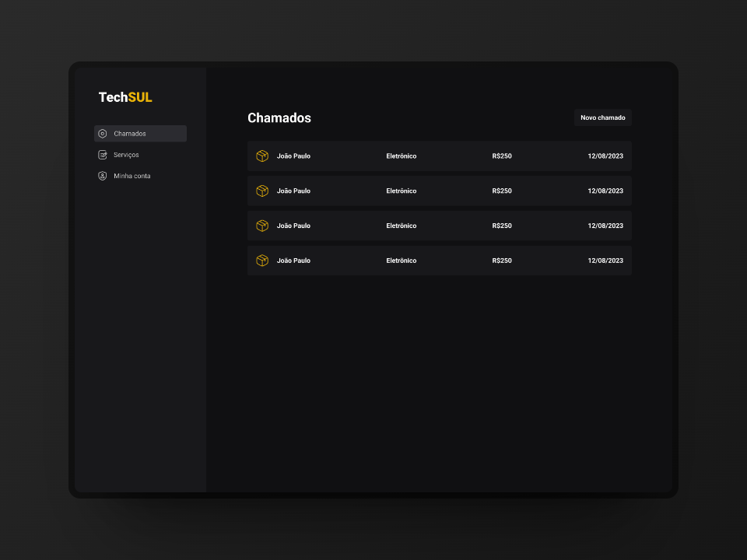Select the package icon in the second row
This screenshot has width=747, height=560.
click(x=262, y=191)
